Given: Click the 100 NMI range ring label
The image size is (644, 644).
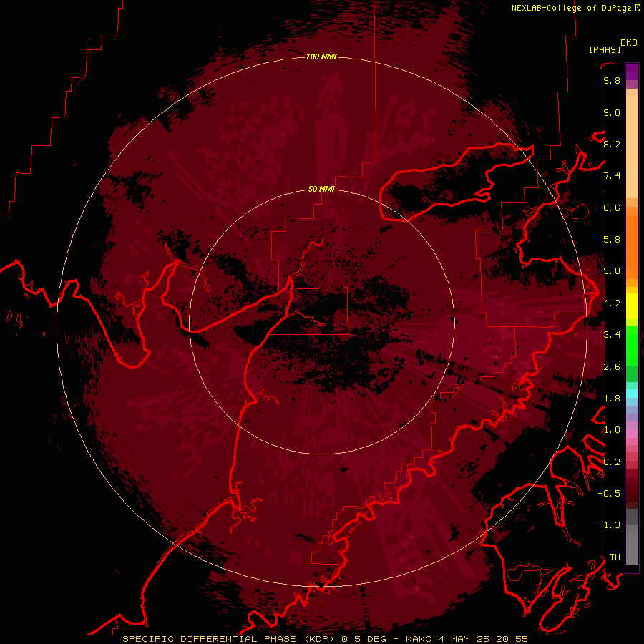Looking at the screenshot, I should tap(321, 57).
